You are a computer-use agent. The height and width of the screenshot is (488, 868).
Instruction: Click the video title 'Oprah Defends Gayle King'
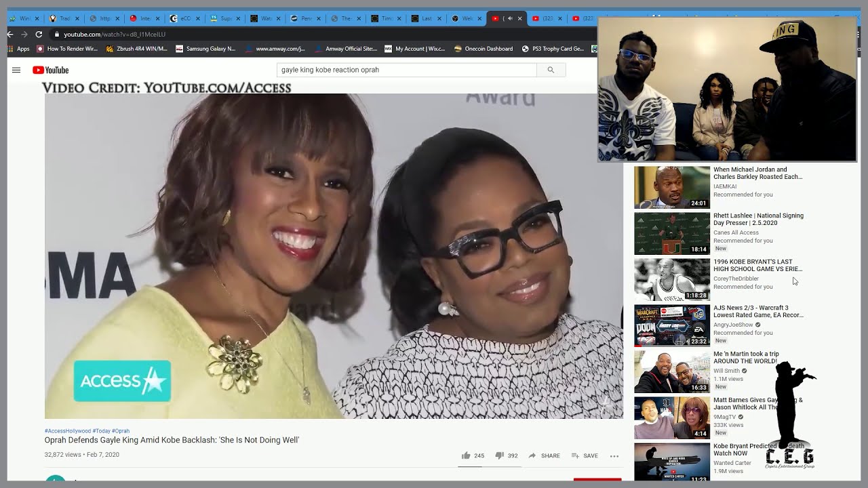click(172, 440)
